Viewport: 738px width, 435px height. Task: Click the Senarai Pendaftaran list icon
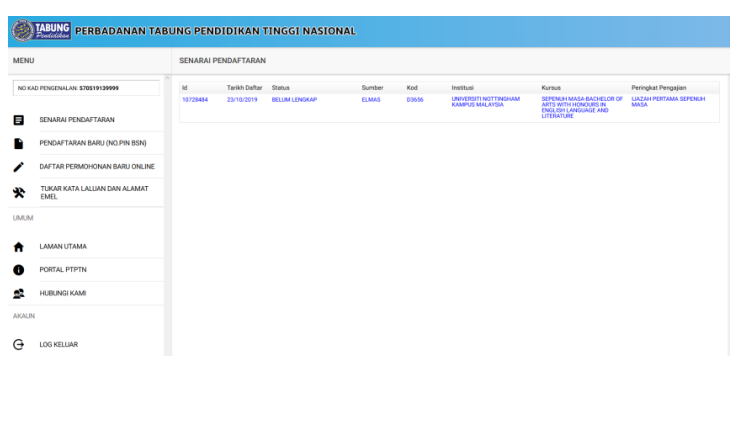(18, 120)
